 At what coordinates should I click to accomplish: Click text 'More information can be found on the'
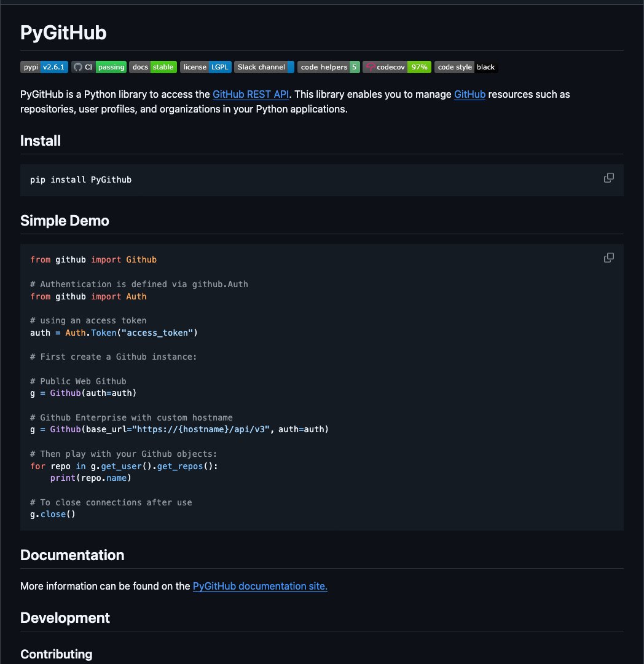105,586
